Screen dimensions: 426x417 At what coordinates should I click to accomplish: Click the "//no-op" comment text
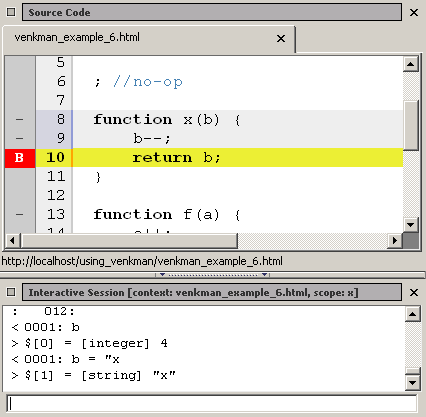click(148, 82)
